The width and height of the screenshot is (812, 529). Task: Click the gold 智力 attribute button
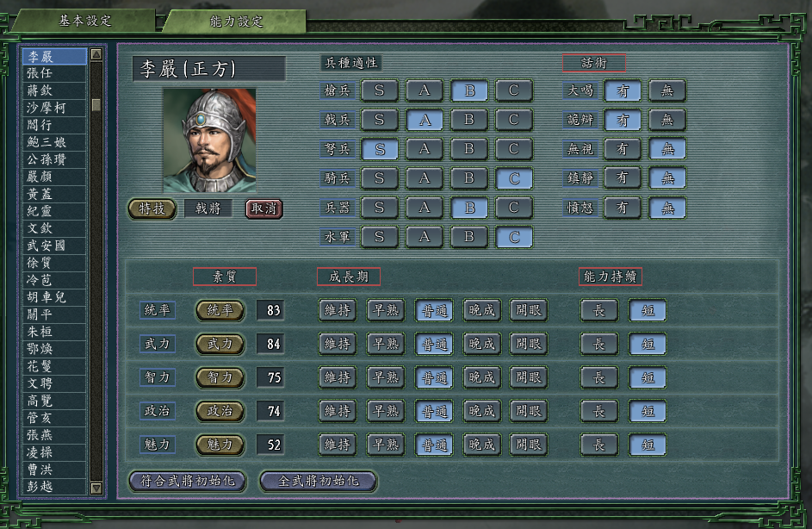(x=220, y=377)
